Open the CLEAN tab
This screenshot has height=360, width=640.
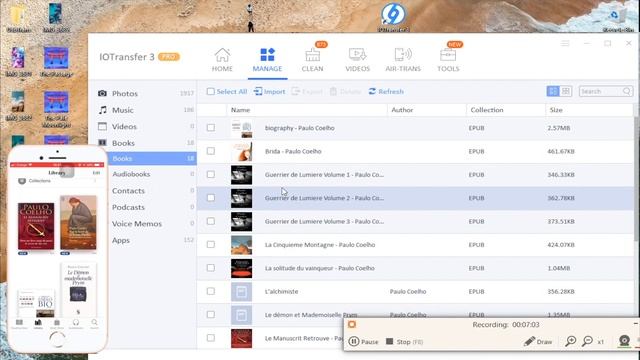click(x=313, y=60)
